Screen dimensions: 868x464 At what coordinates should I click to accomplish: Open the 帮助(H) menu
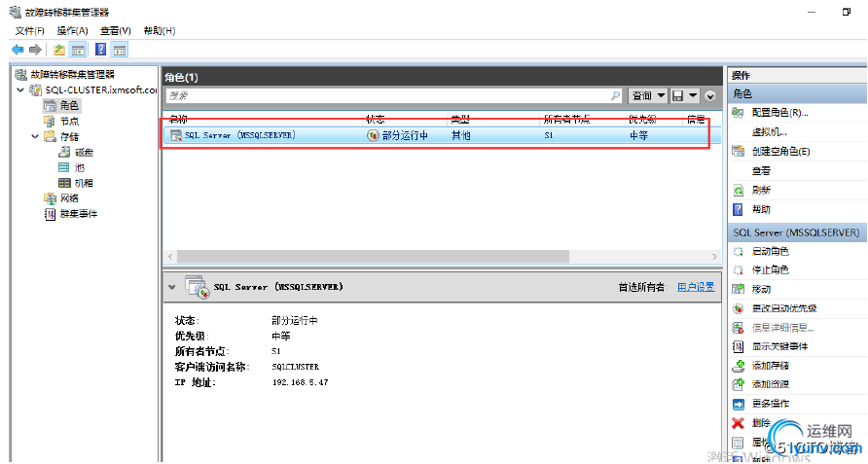160,30
